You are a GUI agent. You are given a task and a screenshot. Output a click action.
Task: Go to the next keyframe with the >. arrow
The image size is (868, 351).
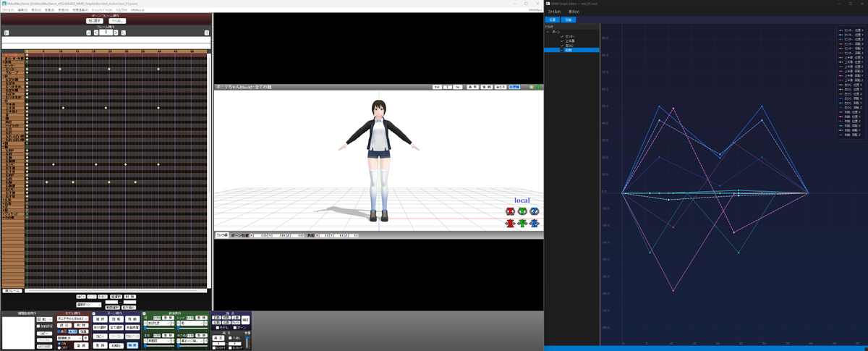124,33
